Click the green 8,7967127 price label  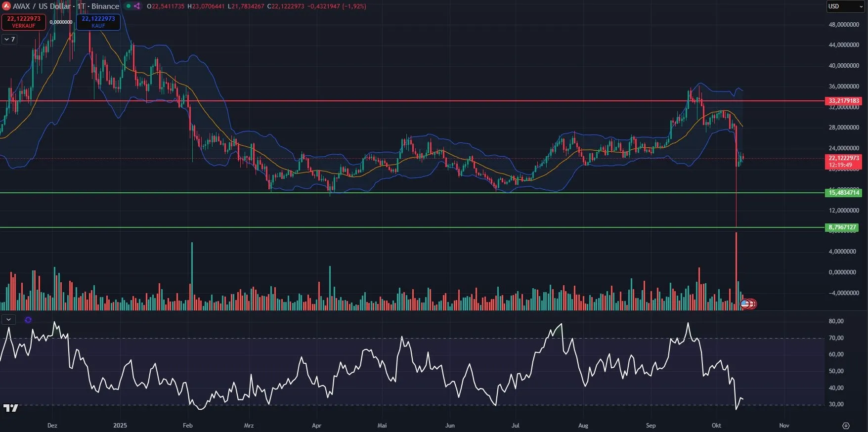click(843, 227)
